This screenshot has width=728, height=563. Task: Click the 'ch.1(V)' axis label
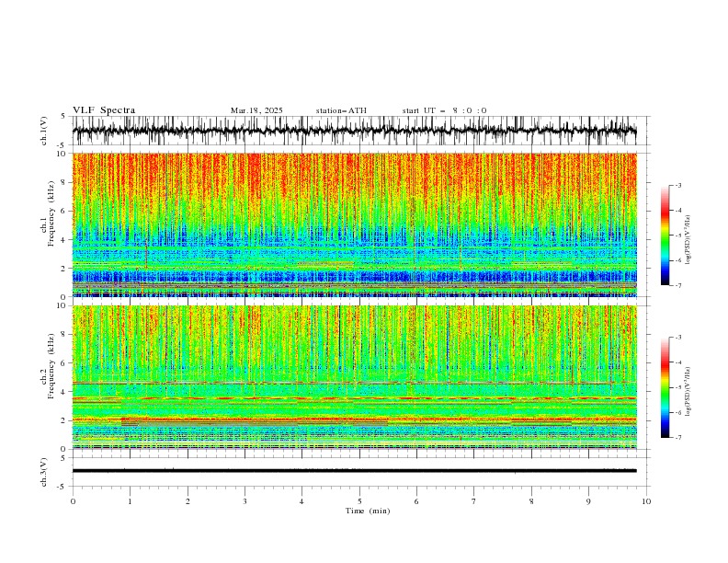[44, 131]
